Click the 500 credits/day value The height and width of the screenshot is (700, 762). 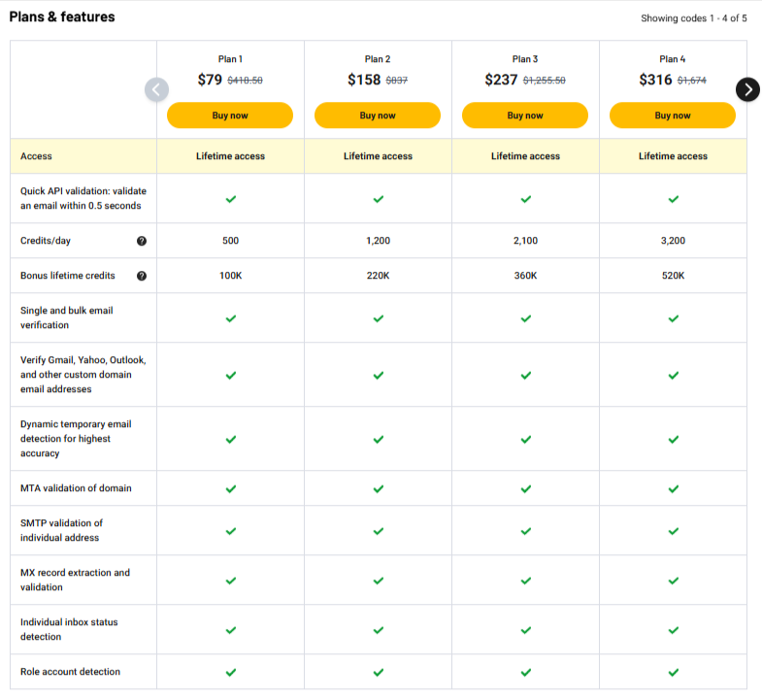[x=230, y=241]
